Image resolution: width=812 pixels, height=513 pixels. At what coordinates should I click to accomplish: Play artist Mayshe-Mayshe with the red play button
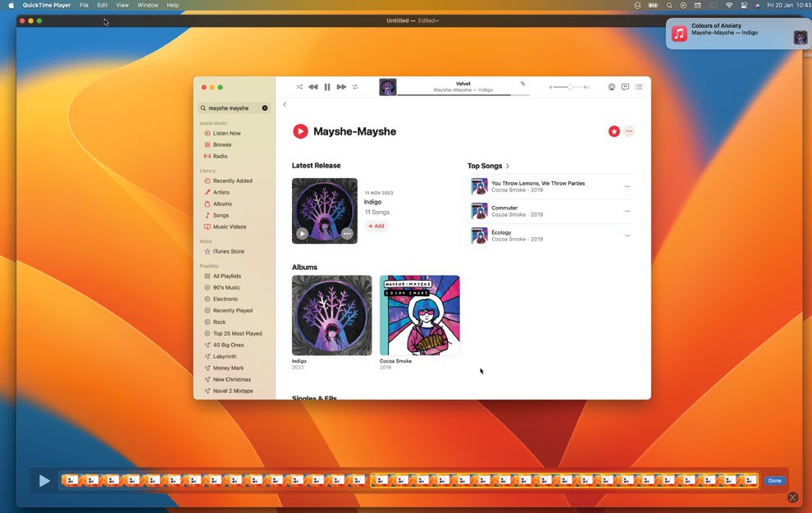coord(300,131)
